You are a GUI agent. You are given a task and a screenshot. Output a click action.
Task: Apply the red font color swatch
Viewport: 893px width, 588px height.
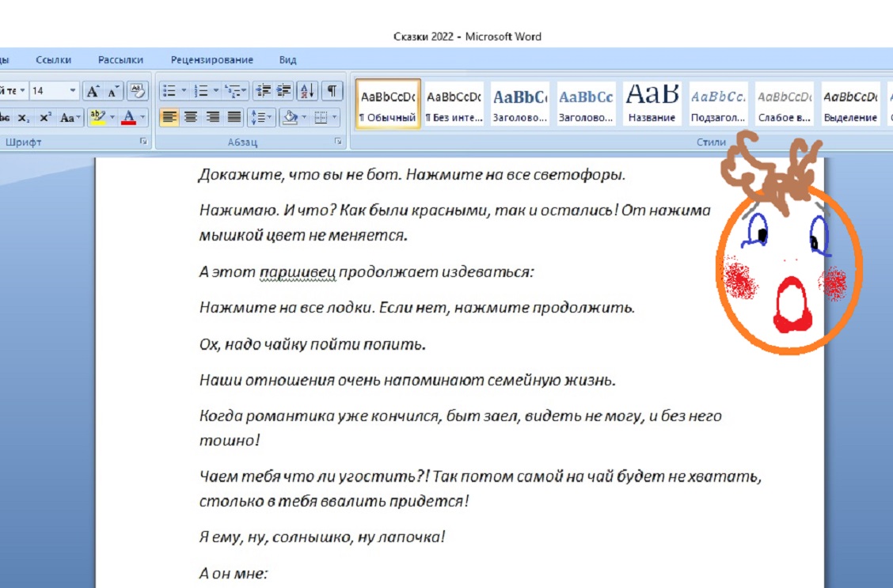(128, 117)
